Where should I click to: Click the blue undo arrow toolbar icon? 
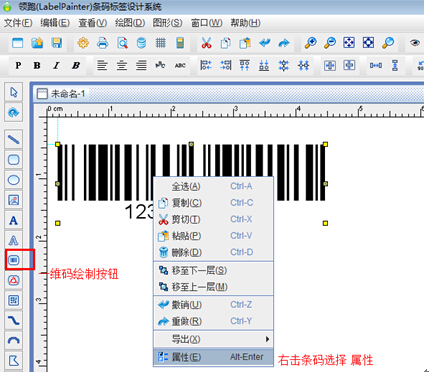pyautogui.click(x=265, y=43)
